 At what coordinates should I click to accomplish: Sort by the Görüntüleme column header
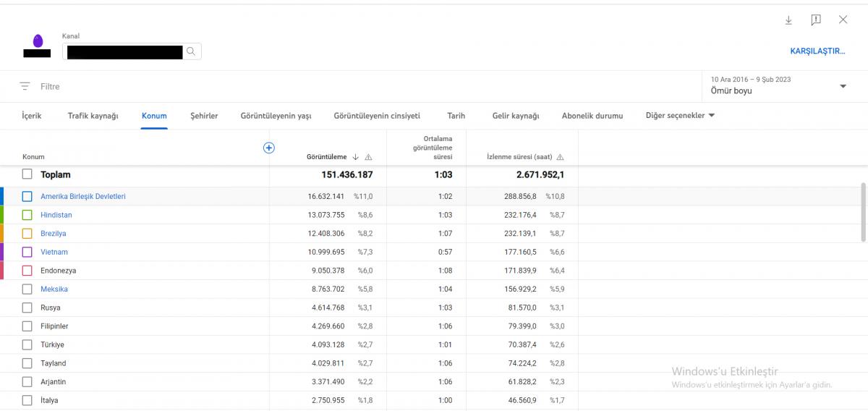pos(327,157)
